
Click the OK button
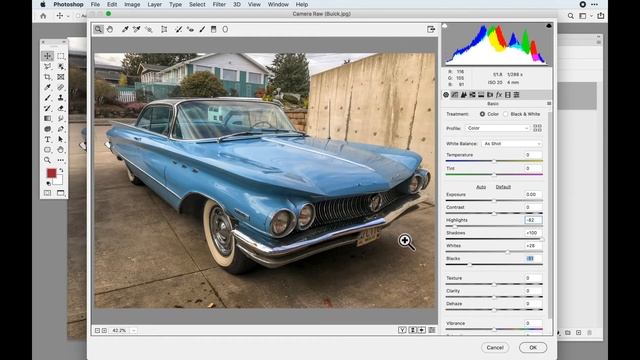(x=533, y=347)
